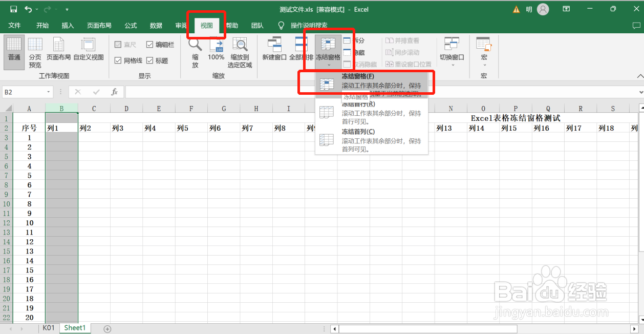Click cell containing 序号
Viewport: 644px width, 334px height.
pyautogui.click(x=29, y=128)
